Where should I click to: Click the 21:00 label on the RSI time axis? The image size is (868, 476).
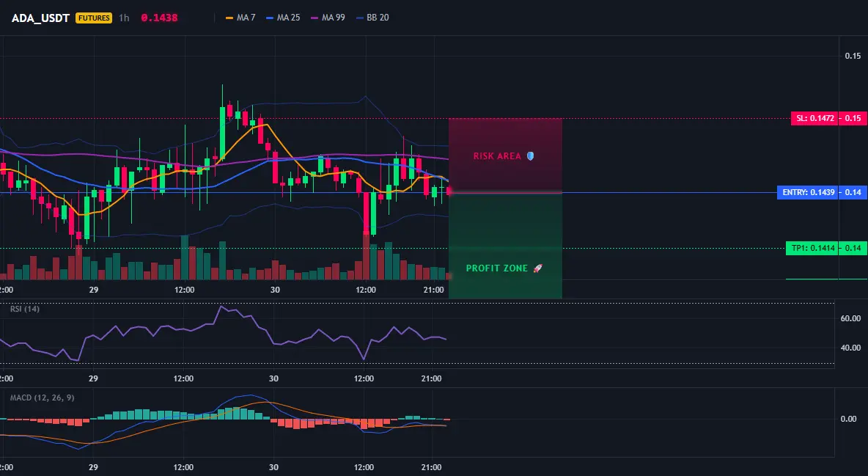coord(432,378)
